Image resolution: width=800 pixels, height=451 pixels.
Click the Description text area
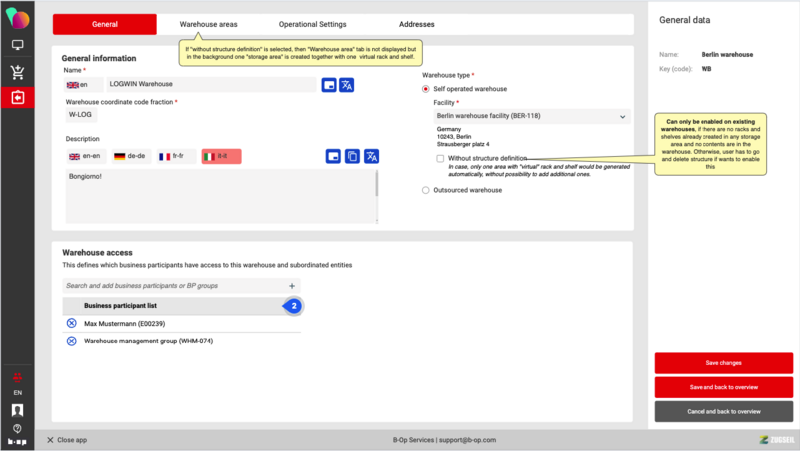220,196
